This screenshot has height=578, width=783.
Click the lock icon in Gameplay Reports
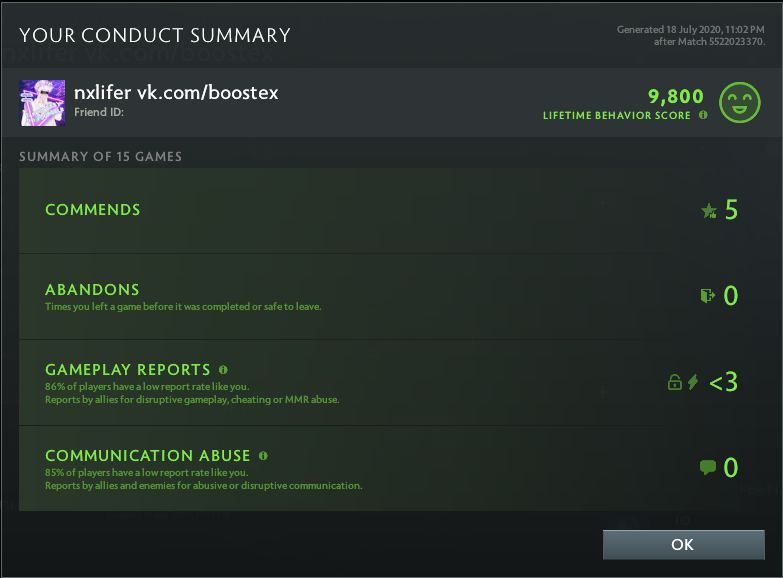coord(675,382)
